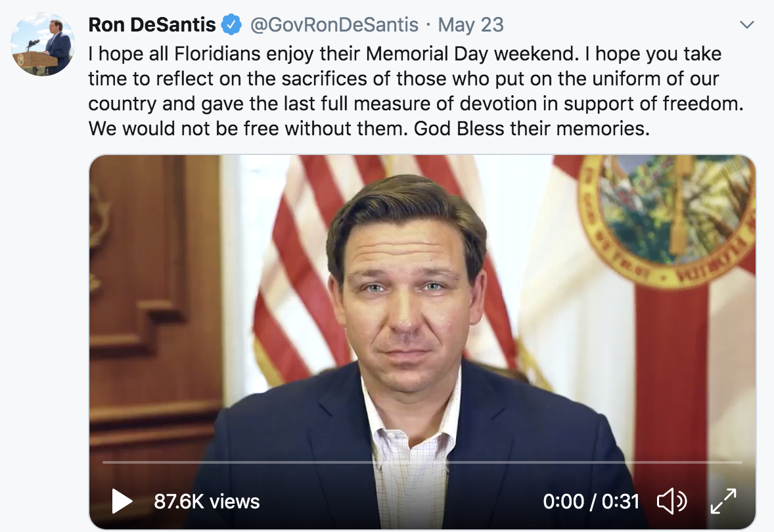The height and width of the screenshot is (532, 774).
Task: Click the "We would not be free" sentence
Action: point(248,128)
